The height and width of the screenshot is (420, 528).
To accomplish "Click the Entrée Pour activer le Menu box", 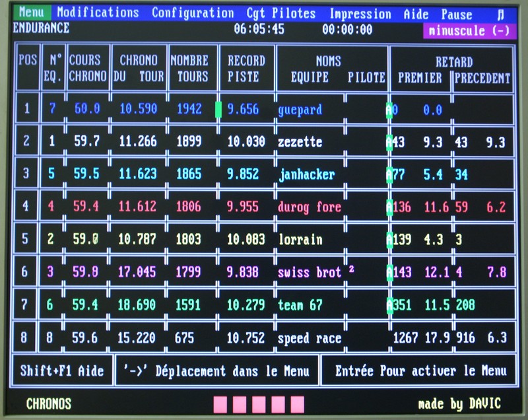I will (x=420, y=370).
